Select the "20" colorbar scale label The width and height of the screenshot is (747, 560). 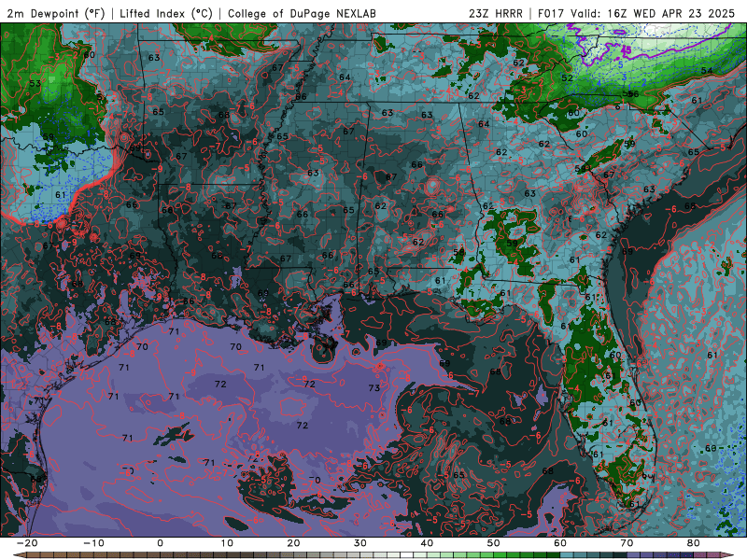tap(293, 543)
